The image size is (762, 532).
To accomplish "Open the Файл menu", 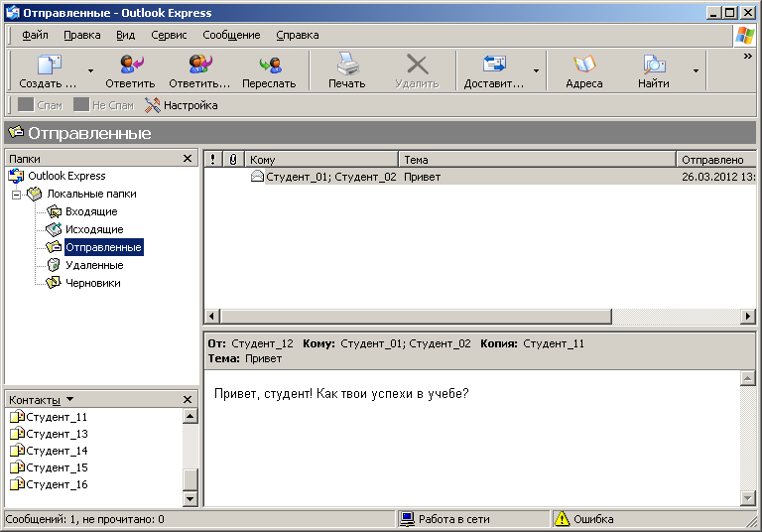I will [x=35, y=35].
